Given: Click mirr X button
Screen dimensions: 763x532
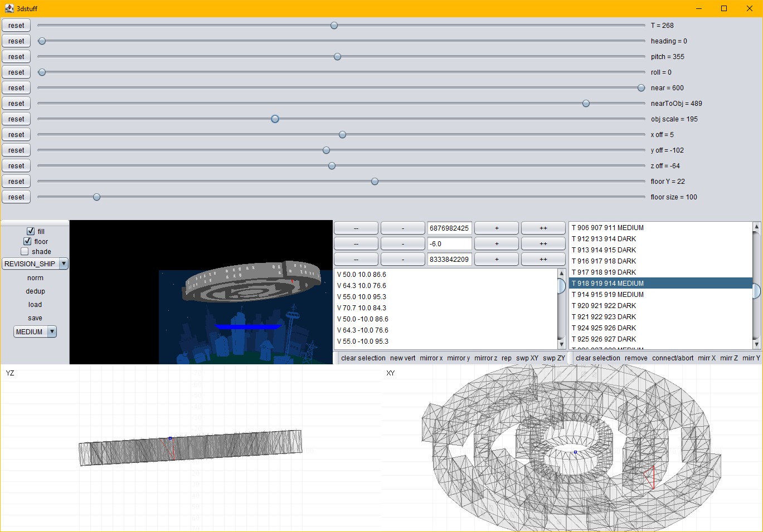Looking at the screenshot, I should click(707, 358).
